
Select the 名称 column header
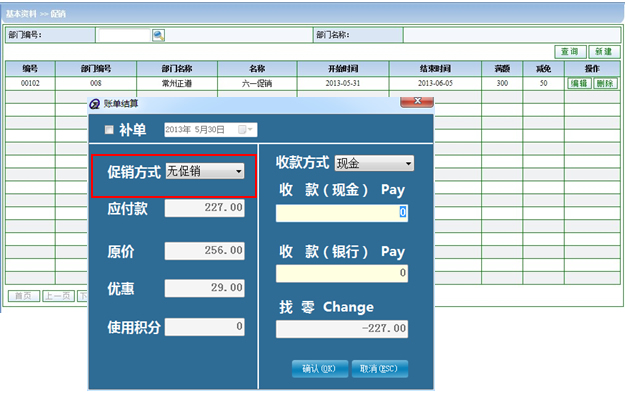[257, 69]
